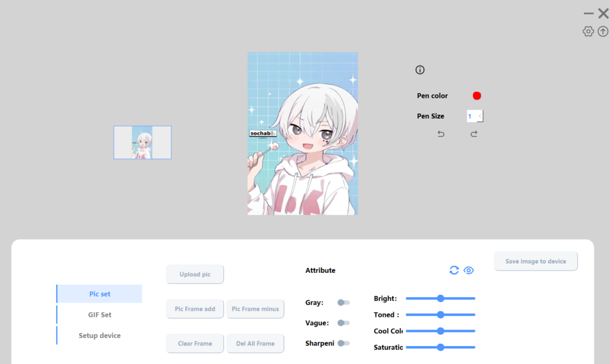Reset attributes with the refresh icon
This screenshot has width=610, height=364.
click(454, 270)
